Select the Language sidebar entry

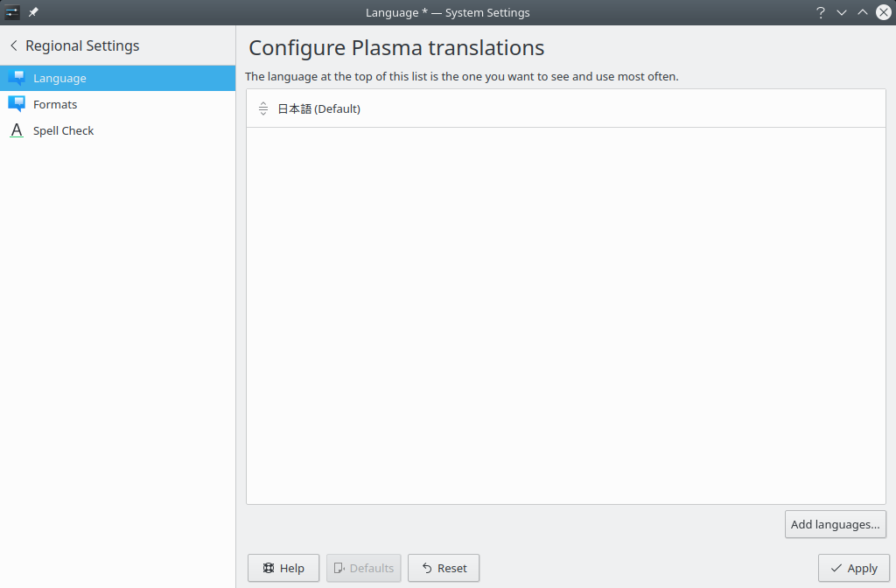[x=59, y=78]
